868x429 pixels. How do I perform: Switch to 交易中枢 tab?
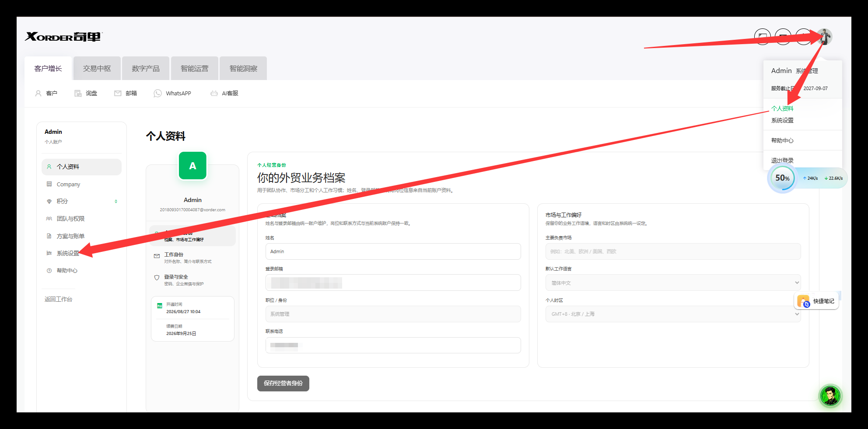[97, 68]
